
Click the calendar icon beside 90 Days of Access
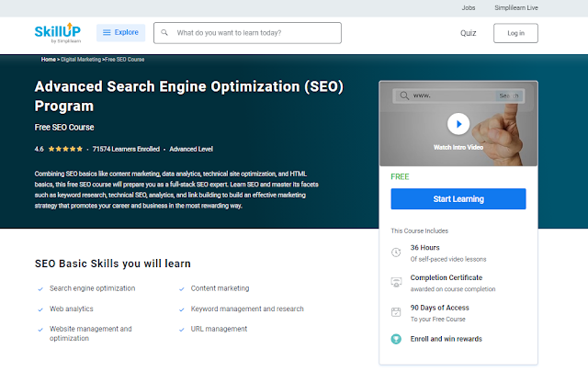(396, 312)
